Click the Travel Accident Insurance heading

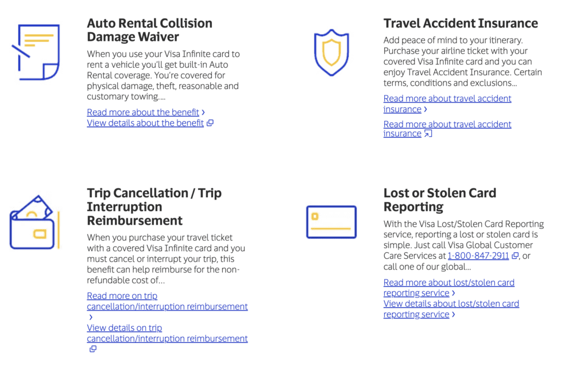click(461, 24)
